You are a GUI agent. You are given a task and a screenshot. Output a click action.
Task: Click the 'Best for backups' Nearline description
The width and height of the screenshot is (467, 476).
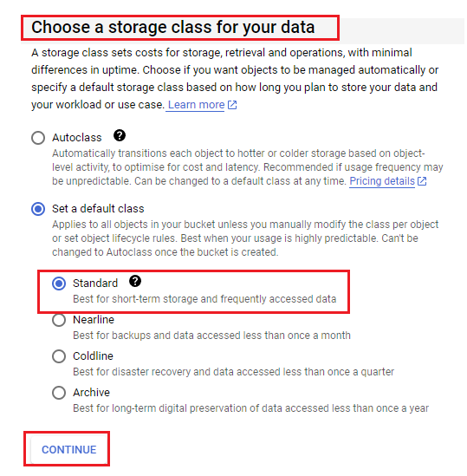pyautogui.click(x=211, y=336)
